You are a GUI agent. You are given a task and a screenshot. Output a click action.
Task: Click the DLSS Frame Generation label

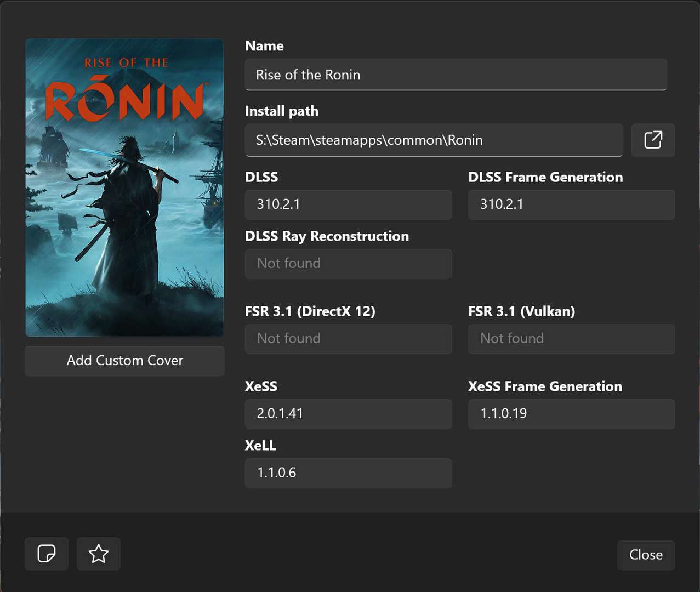click(545, 177)
